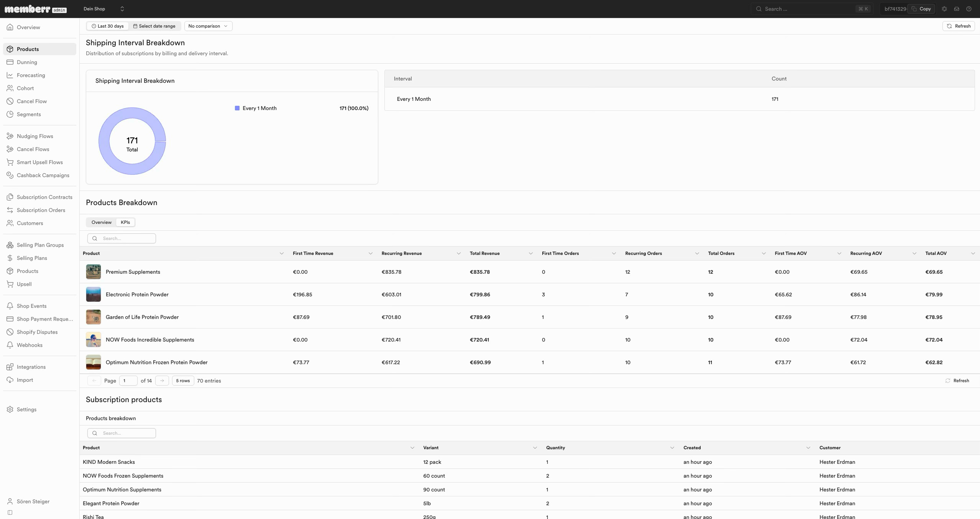The height and width of the screenshot is (519, 980).
Task: Go to next page of products
Action: tap(162, 381)
